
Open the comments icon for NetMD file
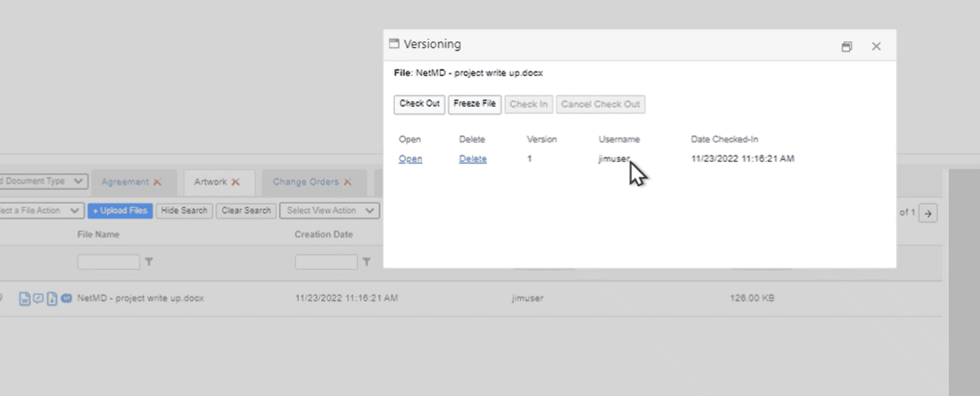coord(38,299)
